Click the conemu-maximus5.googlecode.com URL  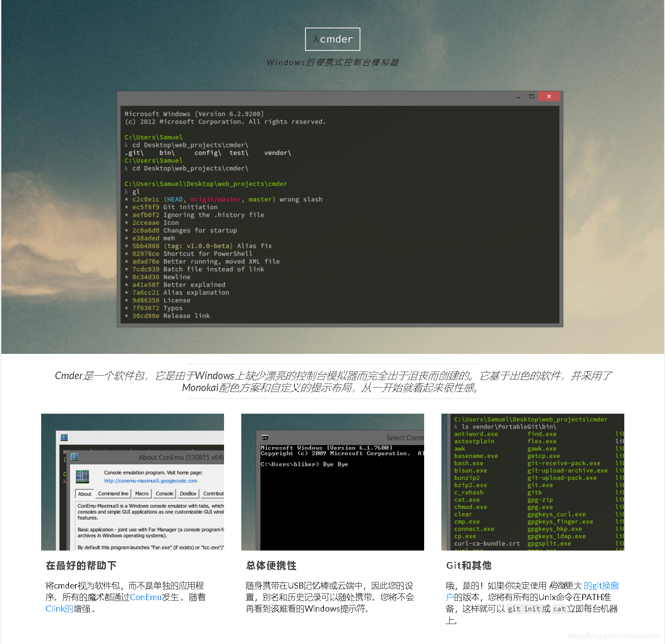click(x=151, y=481)
